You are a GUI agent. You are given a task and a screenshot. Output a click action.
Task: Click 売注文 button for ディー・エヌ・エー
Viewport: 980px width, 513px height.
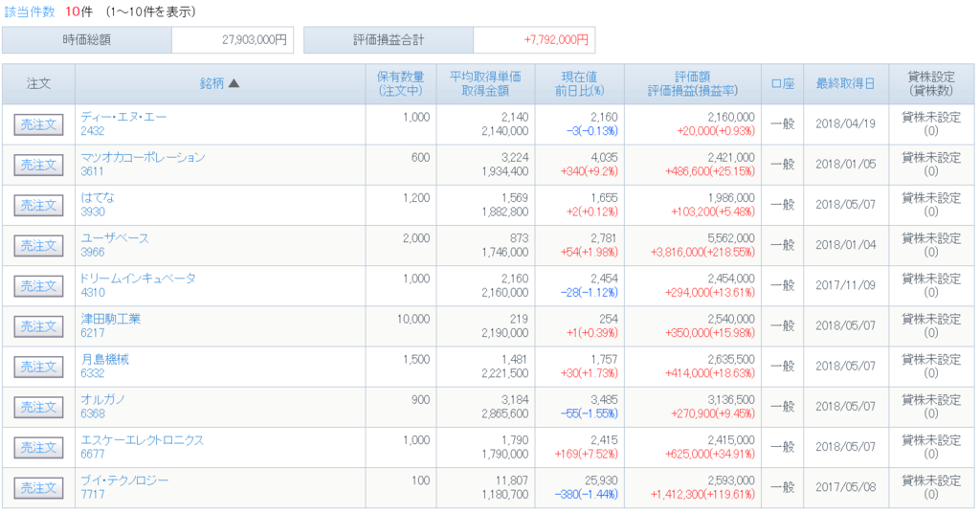point(38,125)
